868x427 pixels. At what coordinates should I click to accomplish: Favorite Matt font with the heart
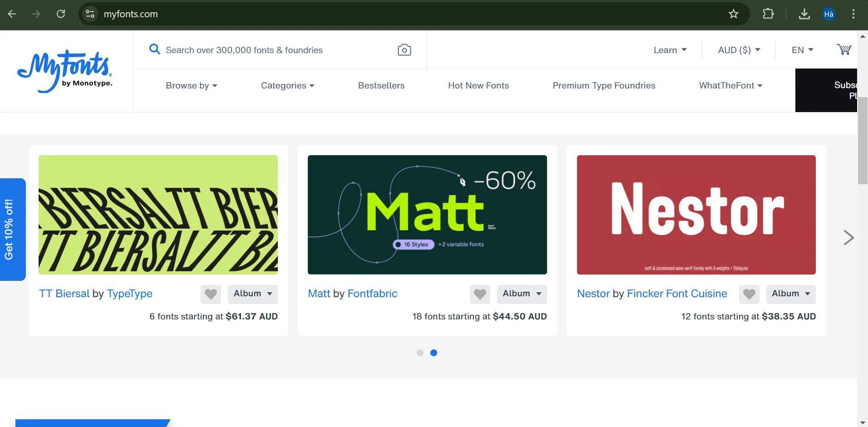coord(480,294)
